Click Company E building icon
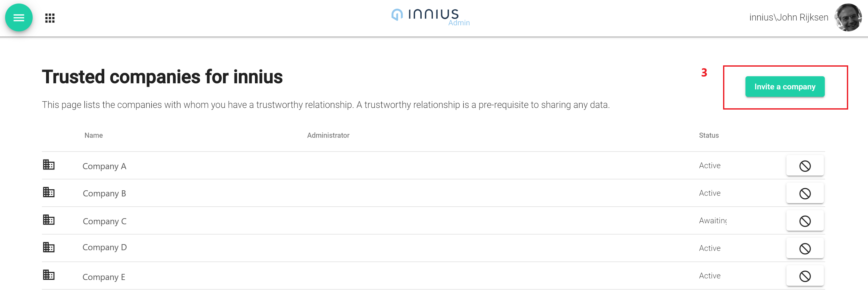 coord(49,275)
